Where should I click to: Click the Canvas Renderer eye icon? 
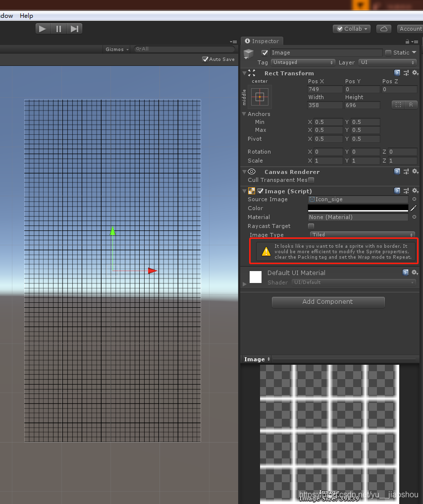252,171
